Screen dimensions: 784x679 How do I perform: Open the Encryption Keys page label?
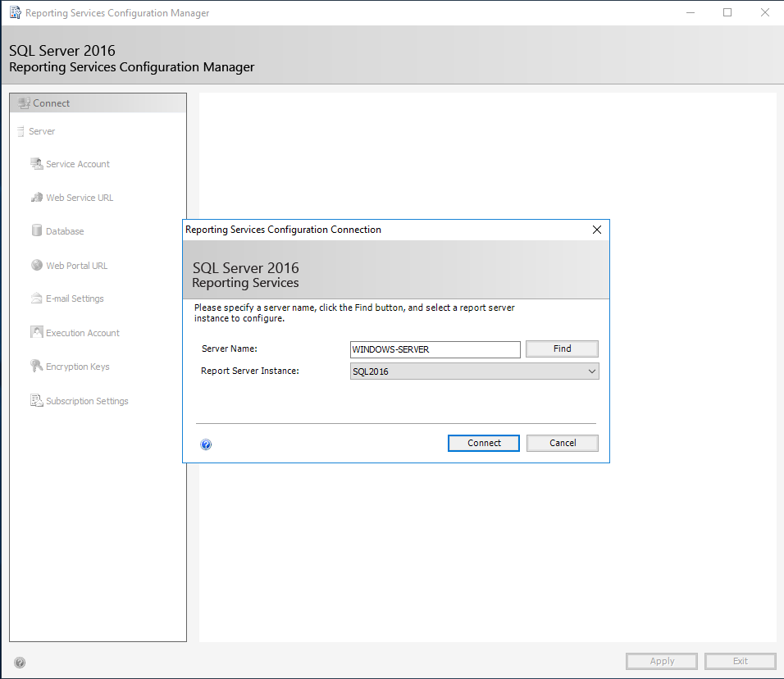pyautogui.click(x=78, y=367)
